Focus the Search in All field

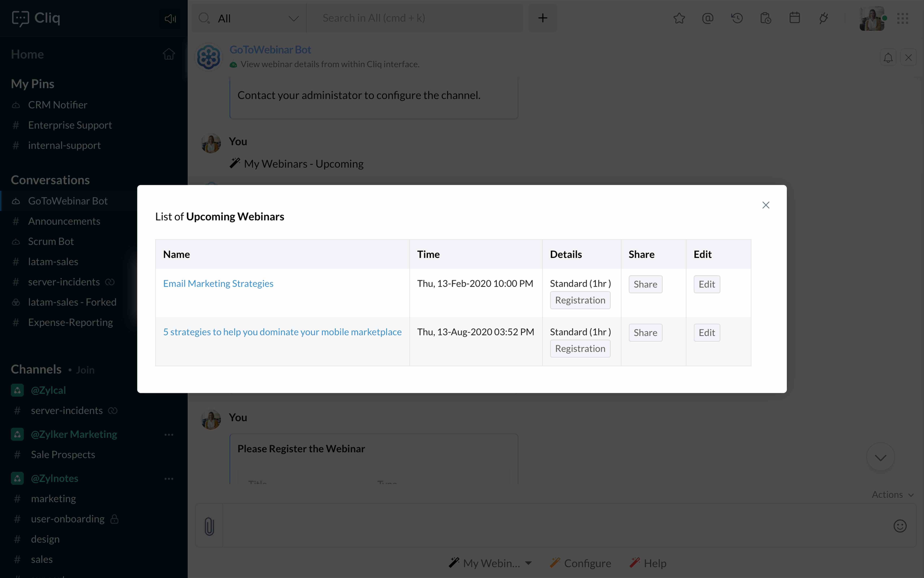[x=414, y=18]
